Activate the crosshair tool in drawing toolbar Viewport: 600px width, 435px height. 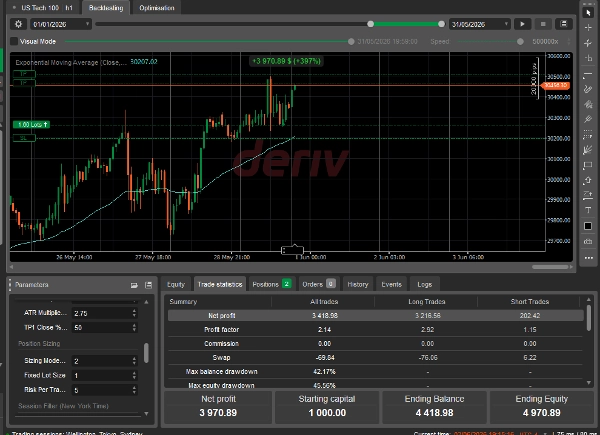pos(588,28)
